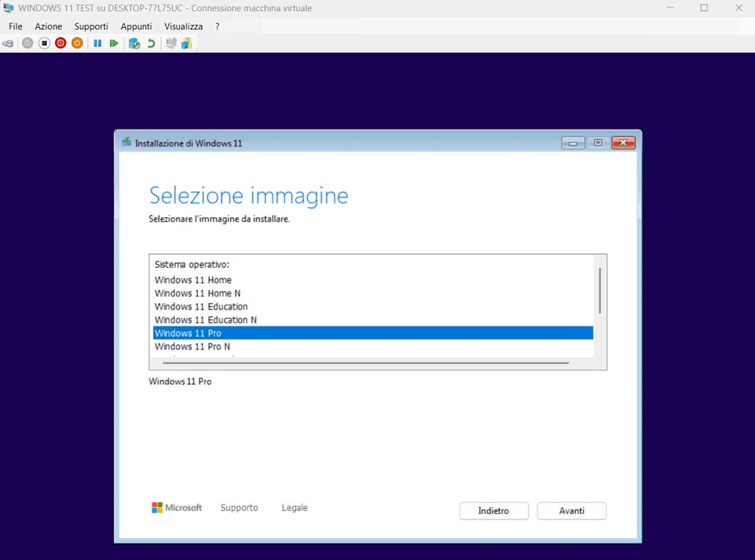Click the Hyper-V connection icon in title bar
The height and width of the screenshot is (560, 755).
[8, 8]
